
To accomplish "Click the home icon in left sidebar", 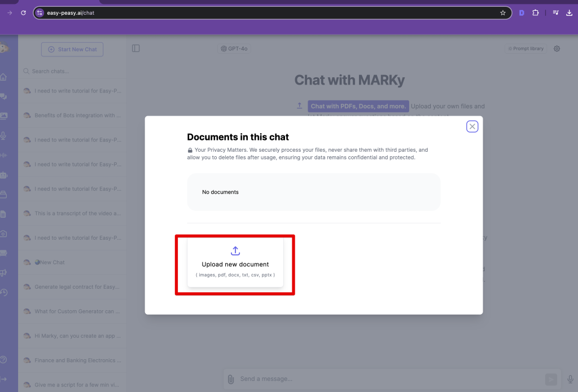I will (x=4, y=77).
